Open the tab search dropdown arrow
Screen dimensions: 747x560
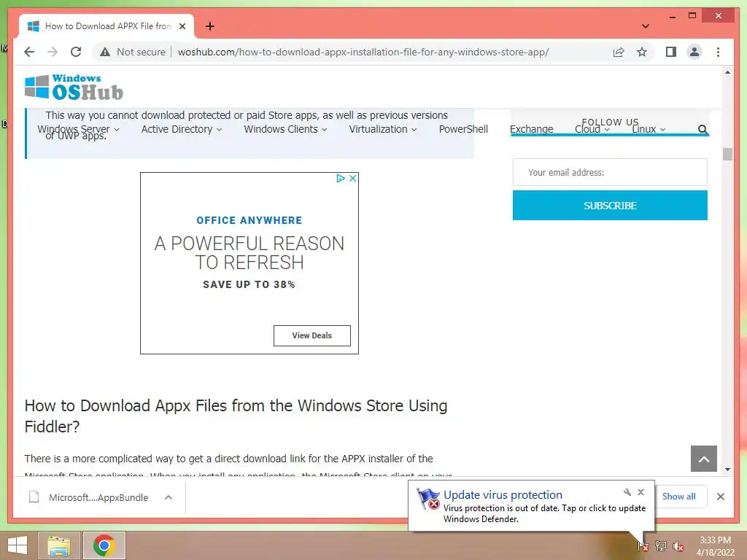645,26
